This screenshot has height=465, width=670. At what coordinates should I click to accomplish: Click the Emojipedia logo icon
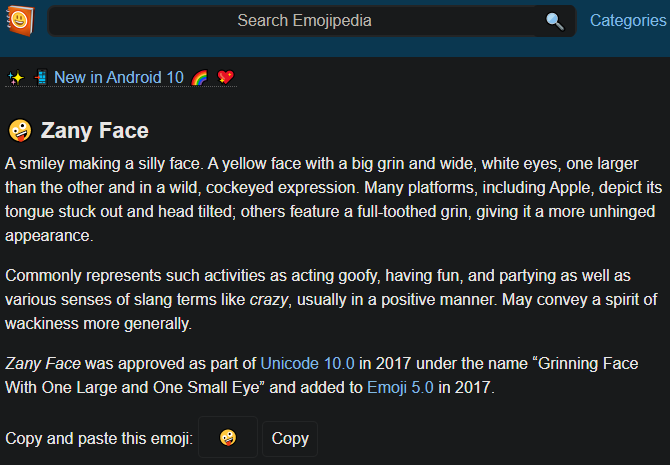coord(18,20)
